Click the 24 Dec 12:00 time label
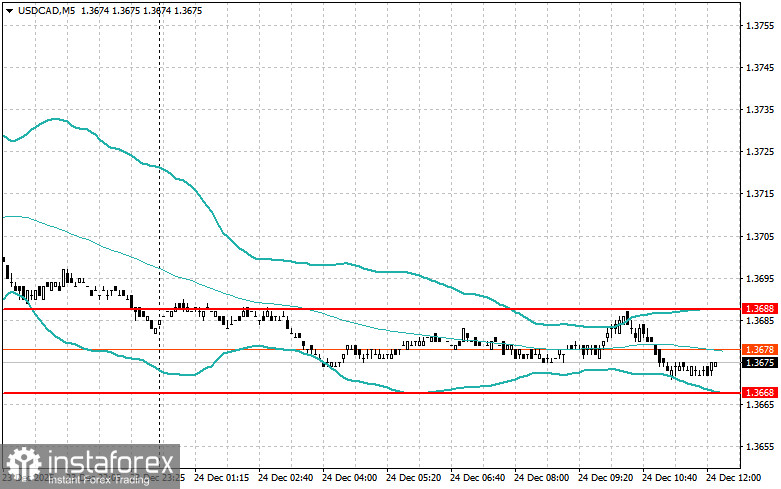Viewport: 781px width, 489px height. tap(733, 478)
